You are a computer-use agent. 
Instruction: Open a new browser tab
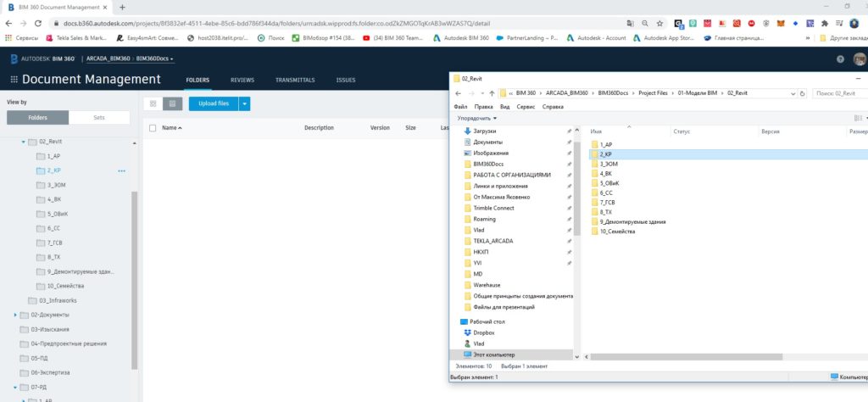tap(122, 7)
